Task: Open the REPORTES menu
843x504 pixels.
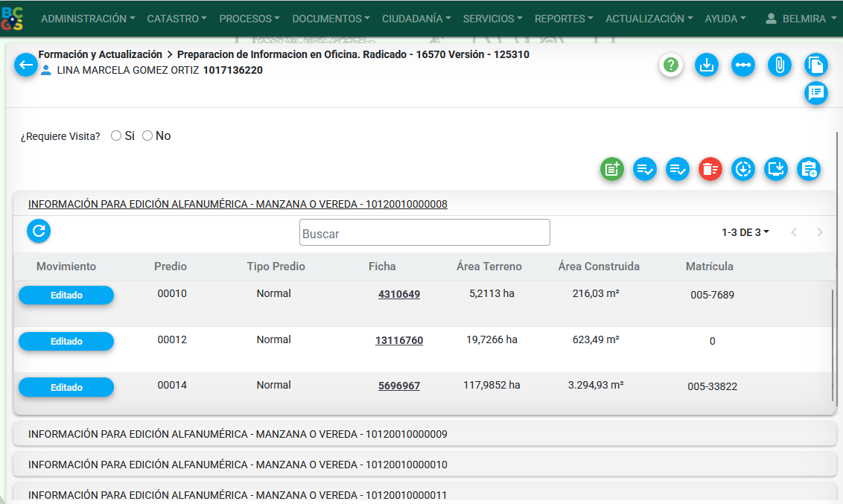Action: (x=564, y=19)
